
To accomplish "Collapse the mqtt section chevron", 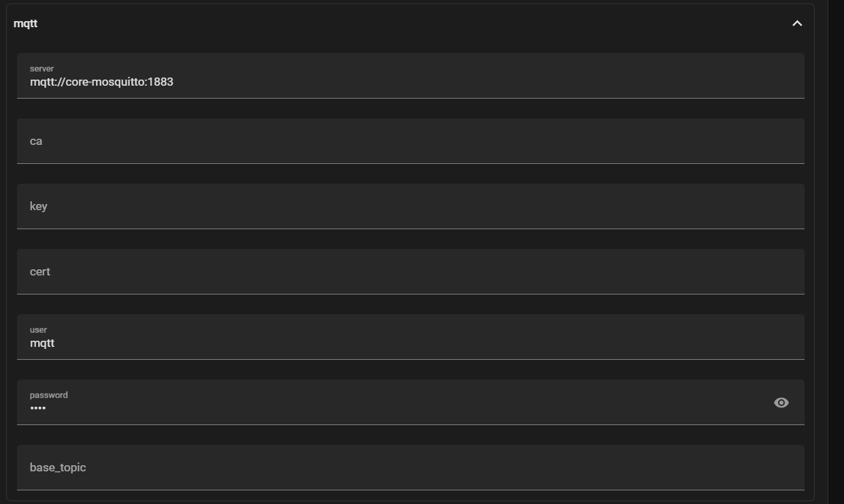I will pos(797,24).
